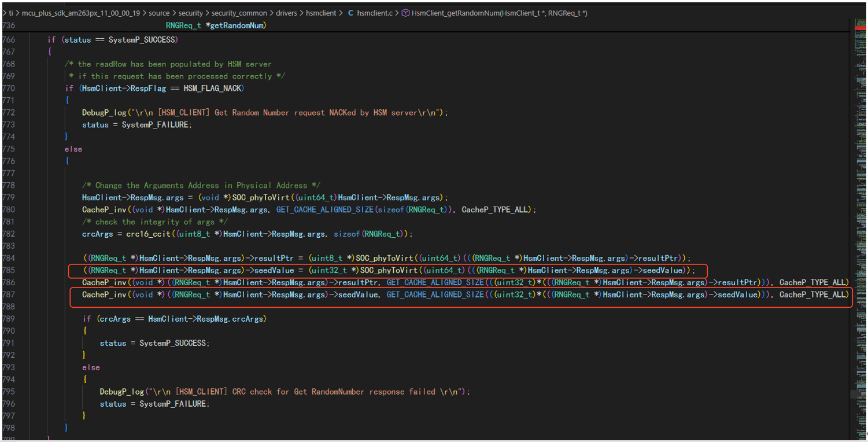Click the C file icon beside hsmclient.c

tap(351, 13)
